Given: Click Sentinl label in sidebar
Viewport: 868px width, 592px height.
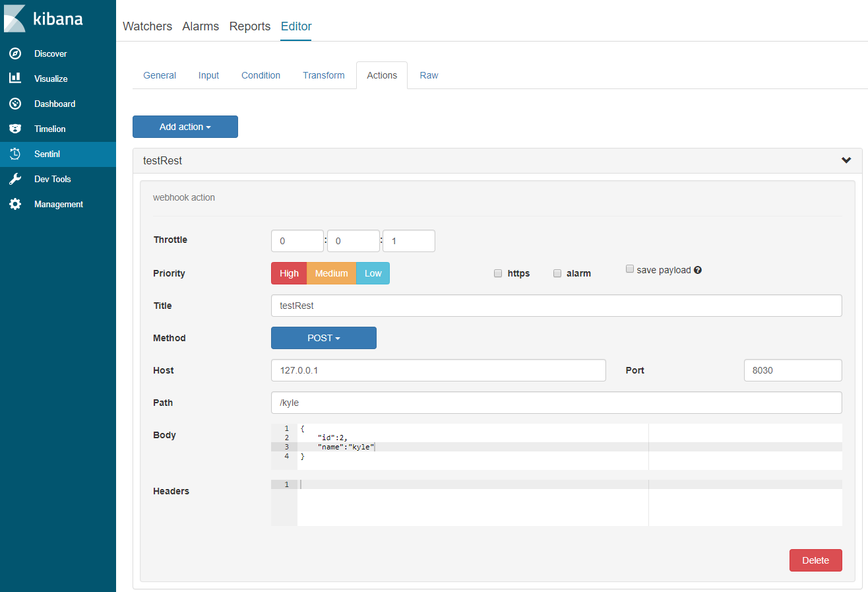Looking at the screenshot, I should pos(47,154).
